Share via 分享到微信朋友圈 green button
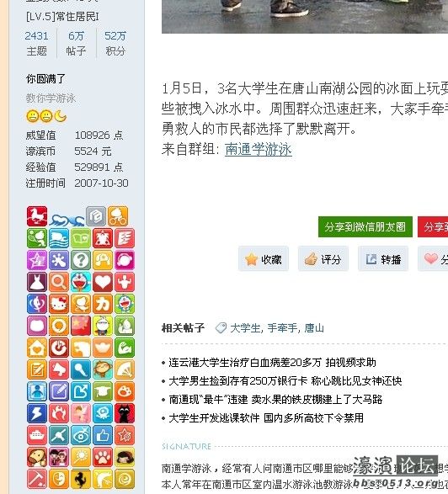Screen dimensions: 448x494 [365, 227]
